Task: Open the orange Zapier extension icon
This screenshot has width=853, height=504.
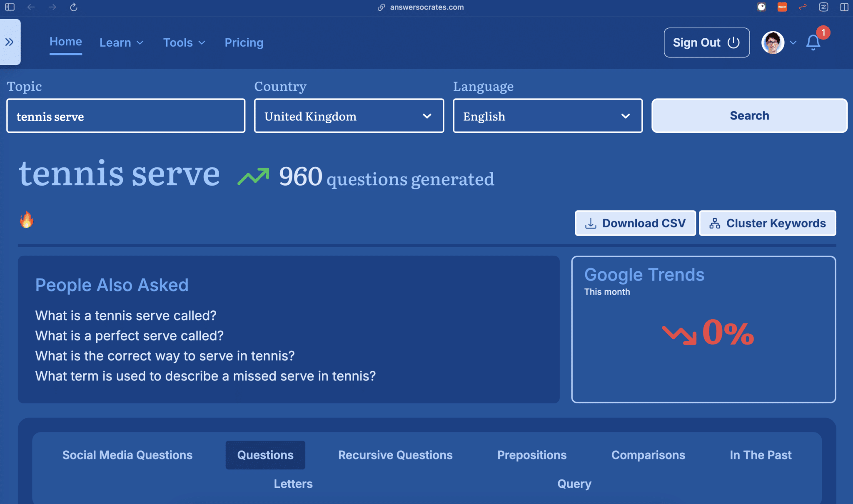Action: [782, 7]
